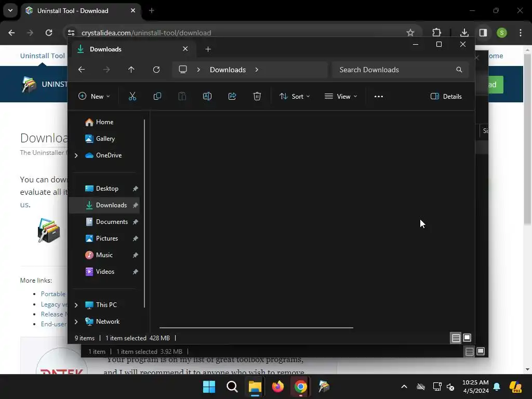532x399 pixels.
Task: Click the PC monitor icon in address bar
Action: (183, 70)
